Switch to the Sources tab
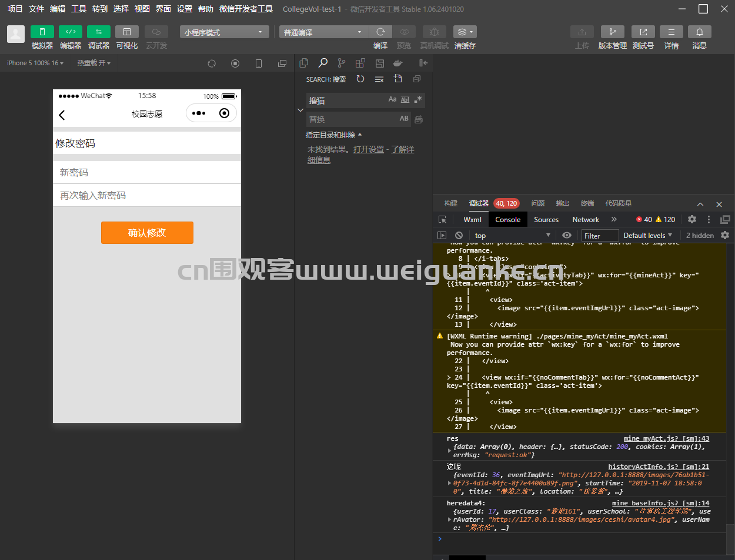The width and height of the screenshot is (735, 560). pyautogui.click(x=546, y=219)
